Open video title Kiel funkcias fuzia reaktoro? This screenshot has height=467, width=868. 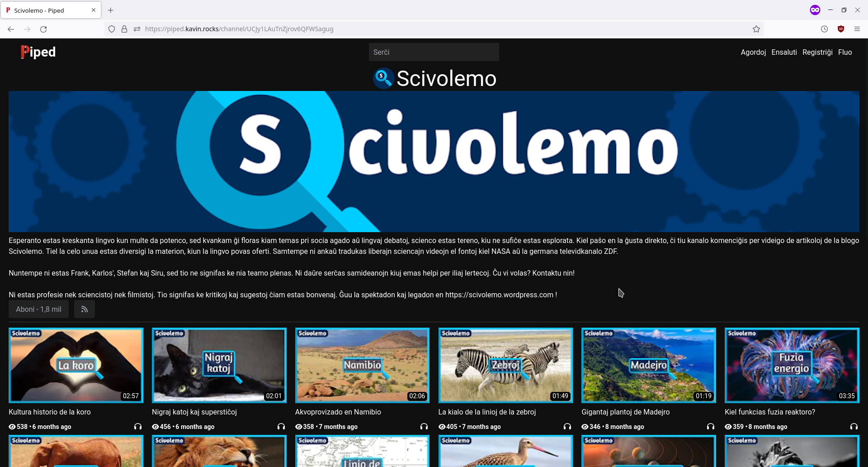770,412
